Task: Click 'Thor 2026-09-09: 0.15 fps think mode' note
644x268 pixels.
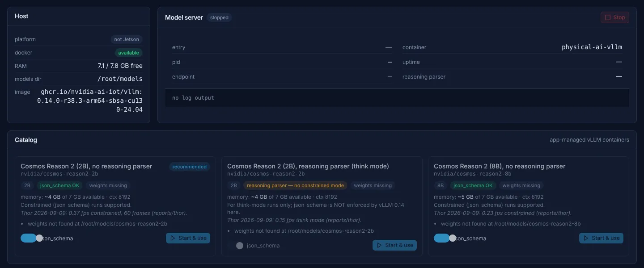Action: [294, 220]
